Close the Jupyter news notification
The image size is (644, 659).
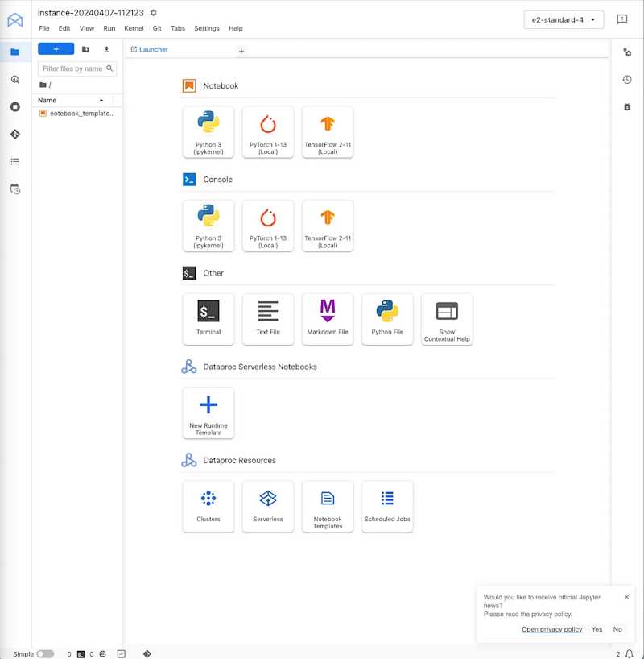[x=626, y=597]
